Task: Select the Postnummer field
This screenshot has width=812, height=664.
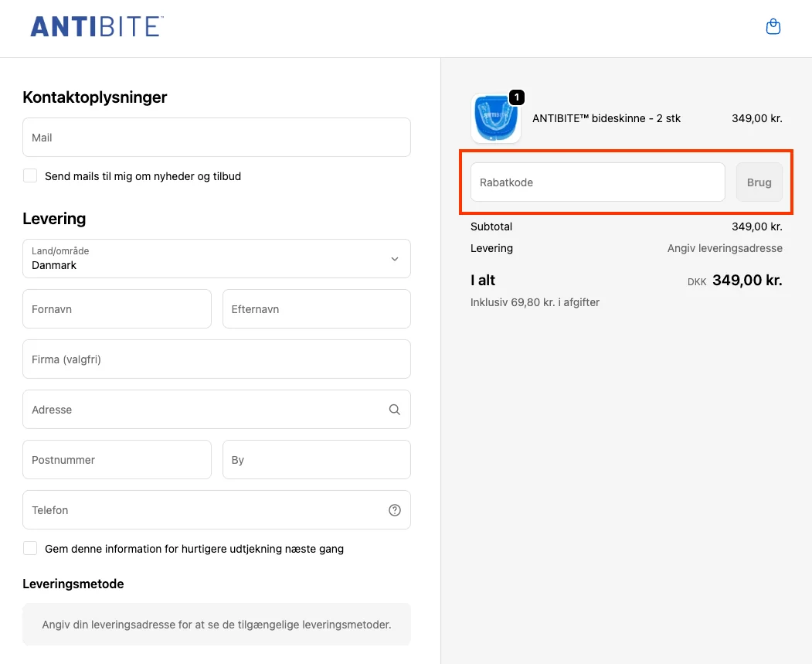Action: point(117,459)
